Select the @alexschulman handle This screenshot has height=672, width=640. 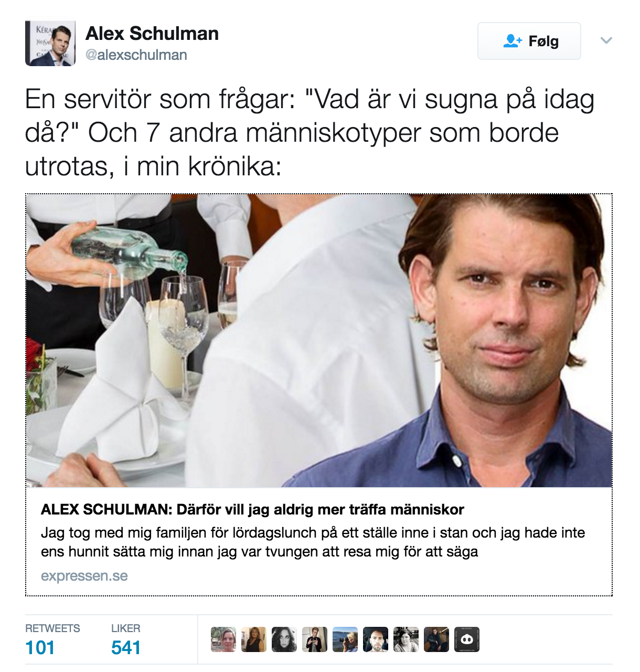pyautogui.click(x=136, y=55)
